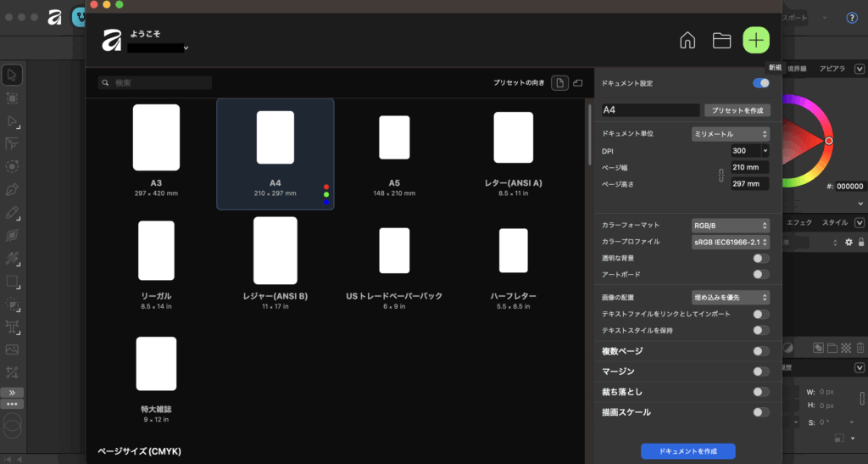
Task: Switch to the スタイル tab in right panel
Action: pyautogui.click(x=835, y=222)
